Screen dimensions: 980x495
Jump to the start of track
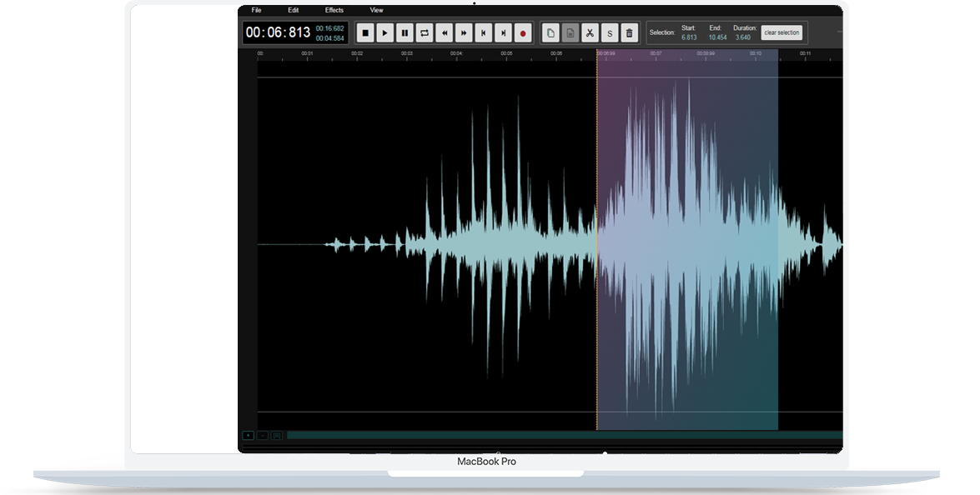point(484,33)
